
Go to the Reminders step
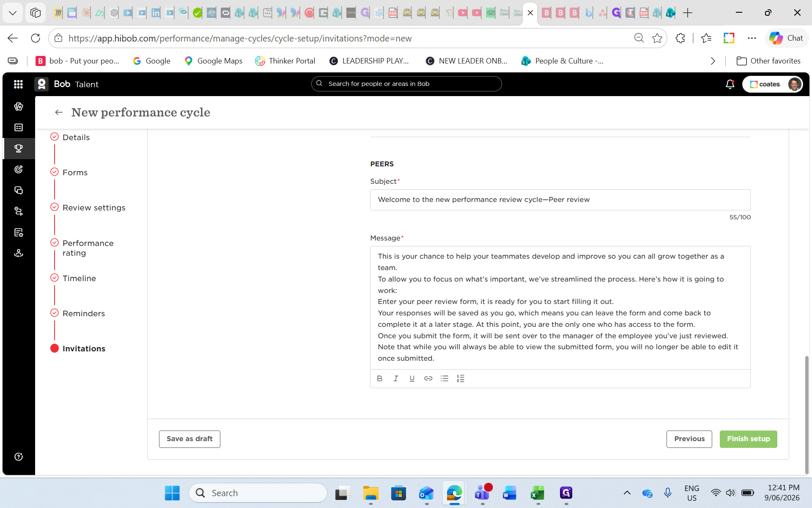[84, 313]
